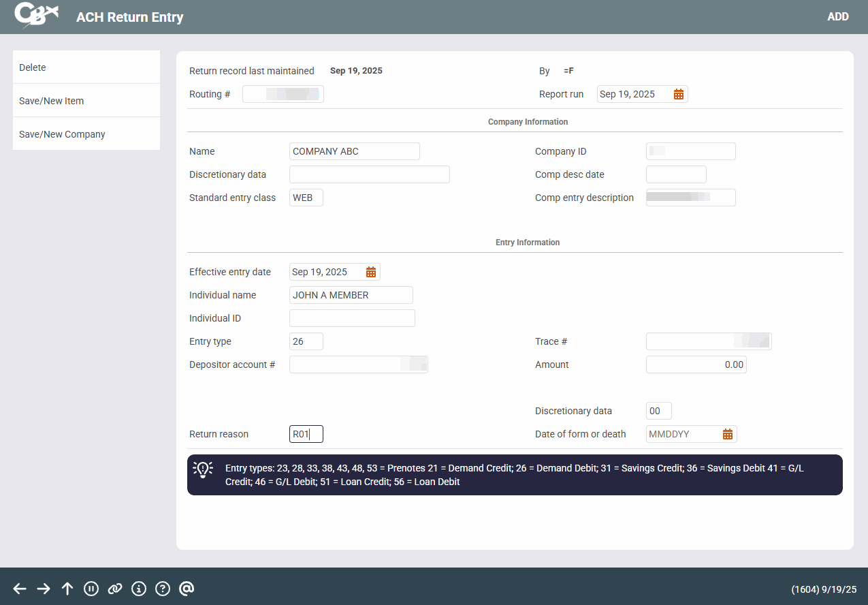Screen dimensions: 868x605
Task: Click the back arrow icon in footer
Action: (20, 589)
